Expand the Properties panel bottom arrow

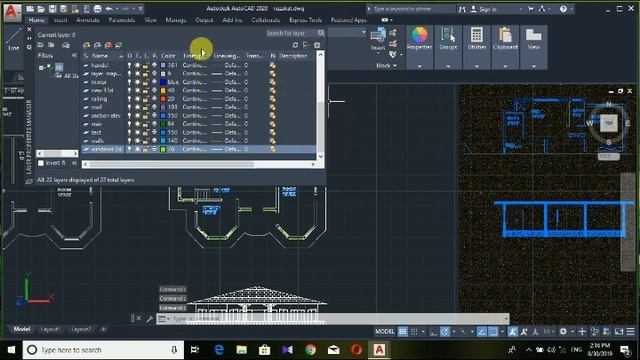[419, 66]
